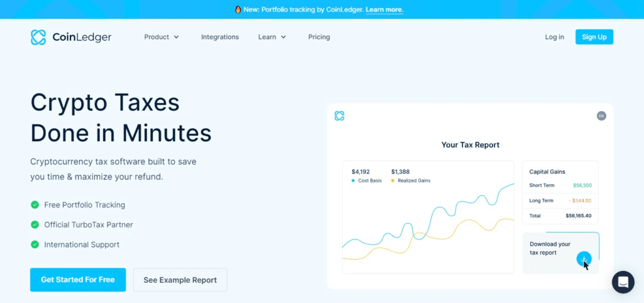Open the chat support bubble icon
The width and height of the screenshot is (644, 303).
point(623,282)
